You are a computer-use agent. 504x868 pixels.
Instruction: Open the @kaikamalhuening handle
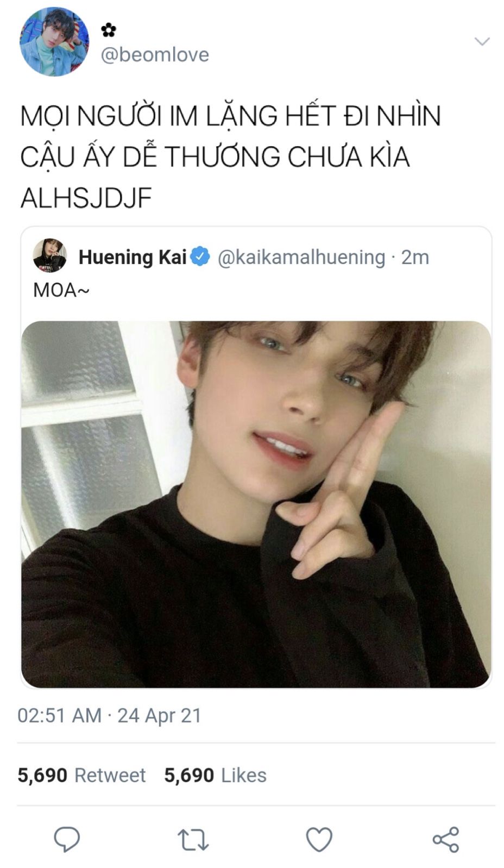[x=301, y=257]
